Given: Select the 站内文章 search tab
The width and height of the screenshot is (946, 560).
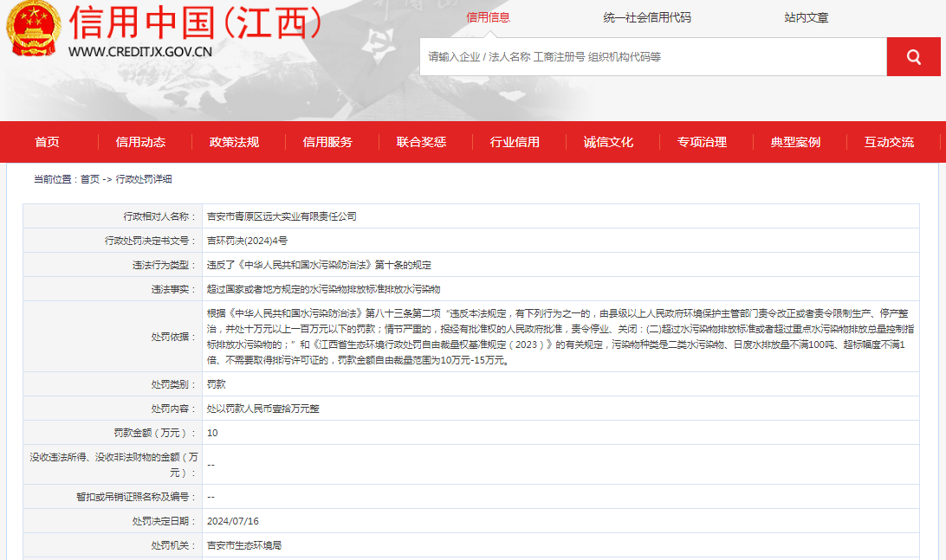Looking at the screenshot, I should coord(807,17).
